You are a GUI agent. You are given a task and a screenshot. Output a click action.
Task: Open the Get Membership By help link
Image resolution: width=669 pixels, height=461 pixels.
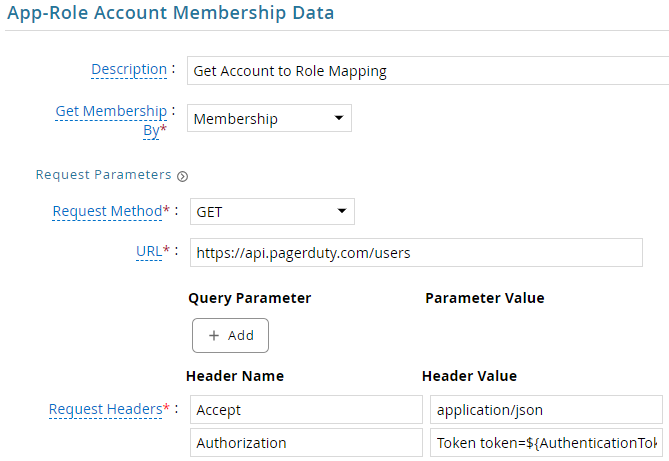tap(111, 120)
